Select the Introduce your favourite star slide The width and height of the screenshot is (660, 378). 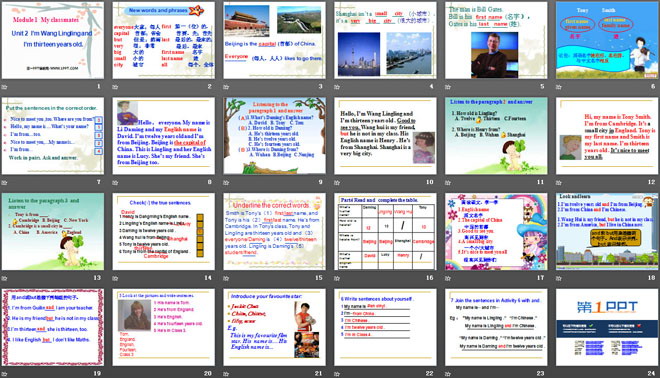[274, 327]
